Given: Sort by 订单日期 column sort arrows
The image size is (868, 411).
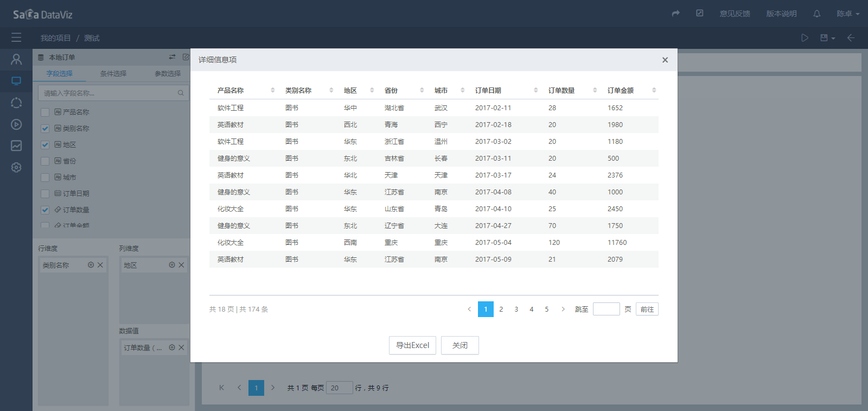Looking at the screenshot, I should tap(535, 90).
